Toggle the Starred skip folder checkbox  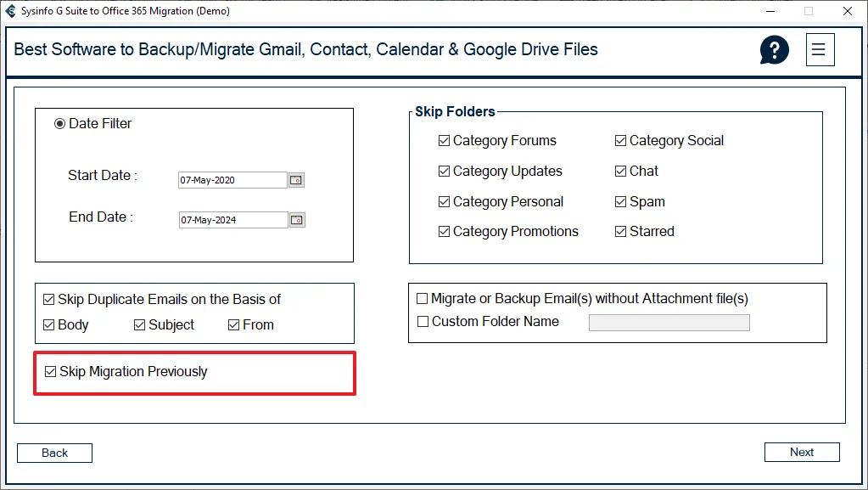coord(620,232)
